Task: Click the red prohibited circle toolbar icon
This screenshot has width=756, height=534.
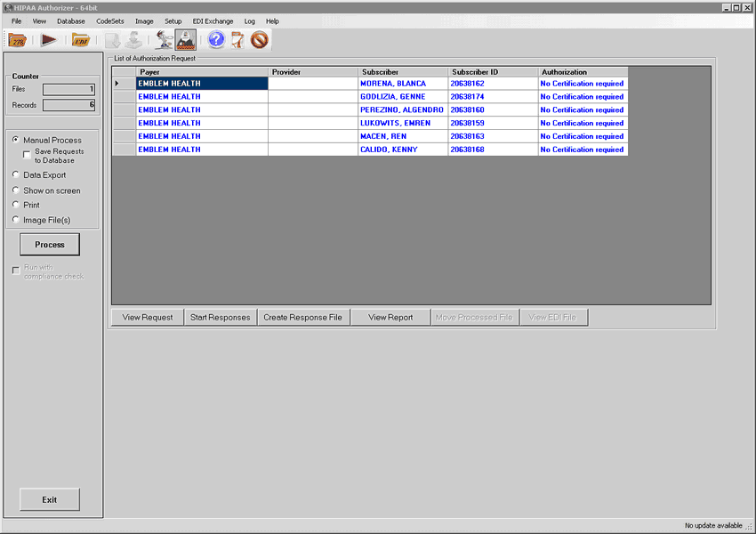Action: pyautogui.click(x=259, y=40)
